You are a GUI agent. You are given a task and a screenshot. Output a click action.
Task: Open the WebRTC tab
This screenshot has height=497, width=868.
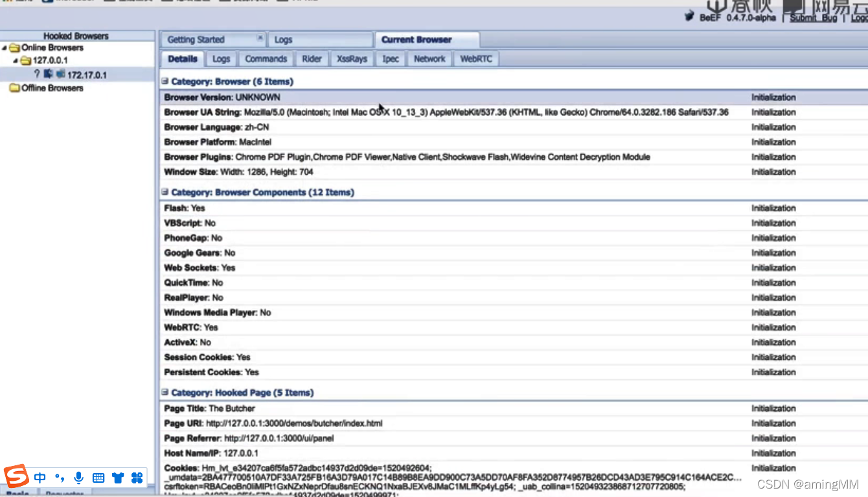click(476, 59)
